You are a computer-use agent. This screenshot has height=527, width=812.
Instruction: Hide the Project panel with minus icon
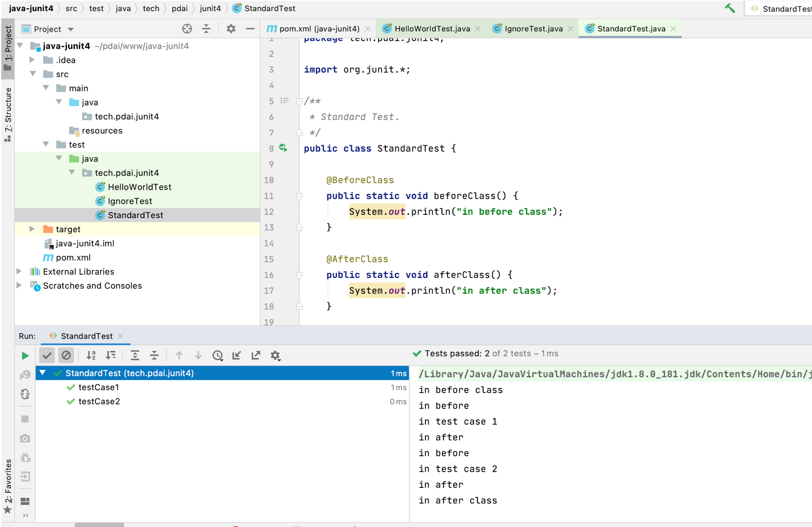[x=250, y=28]
